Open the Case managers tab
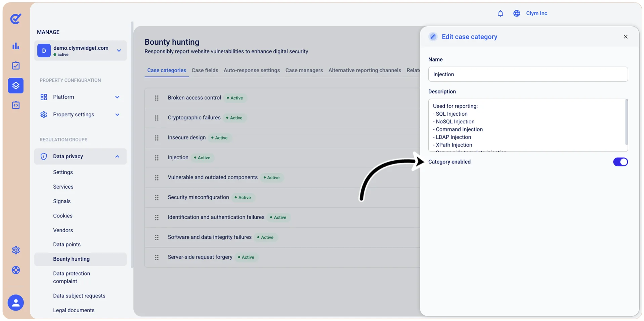644x321 pixels. coord(304,70)
